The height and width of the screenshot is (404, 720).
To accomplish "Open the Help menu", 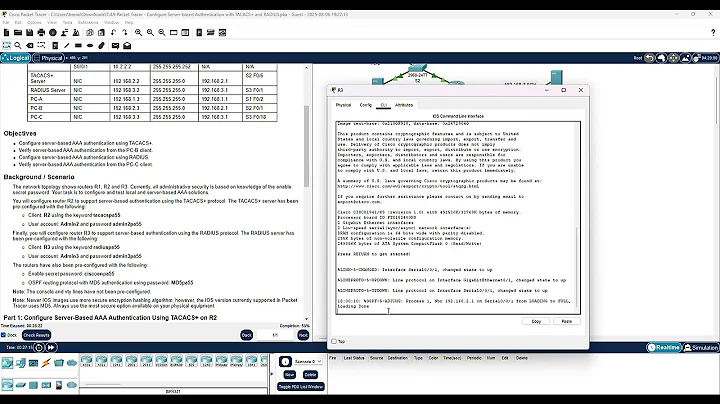I will 129,22.
